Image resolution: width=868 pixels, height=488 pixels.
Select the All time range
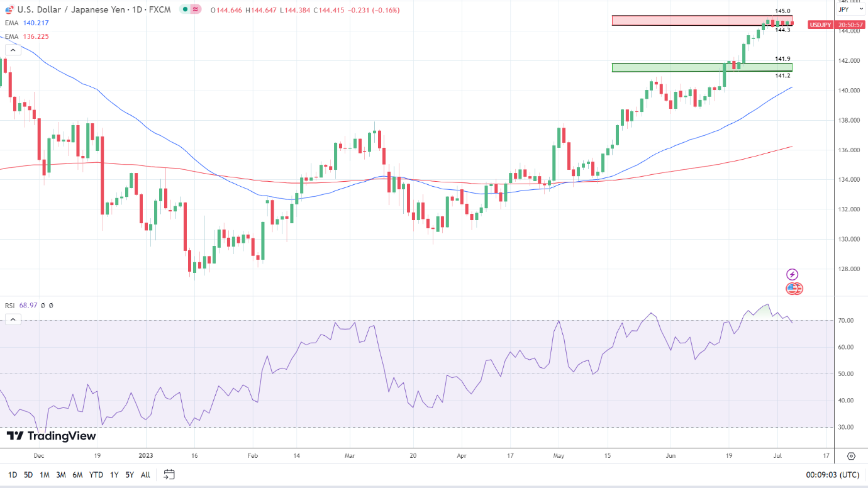(145, 475)
